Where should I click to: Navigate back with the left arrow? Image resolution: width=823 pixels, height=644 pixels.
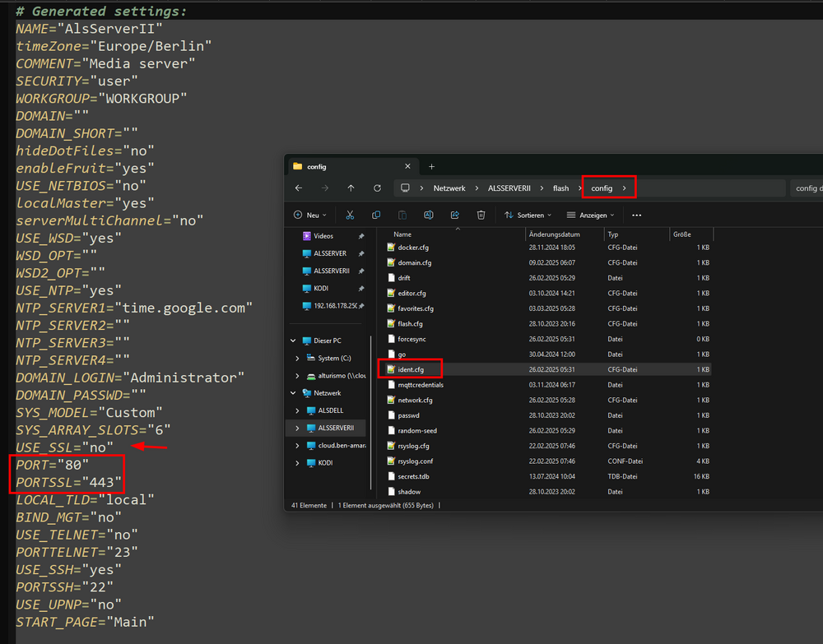click(x=299, y=188)
